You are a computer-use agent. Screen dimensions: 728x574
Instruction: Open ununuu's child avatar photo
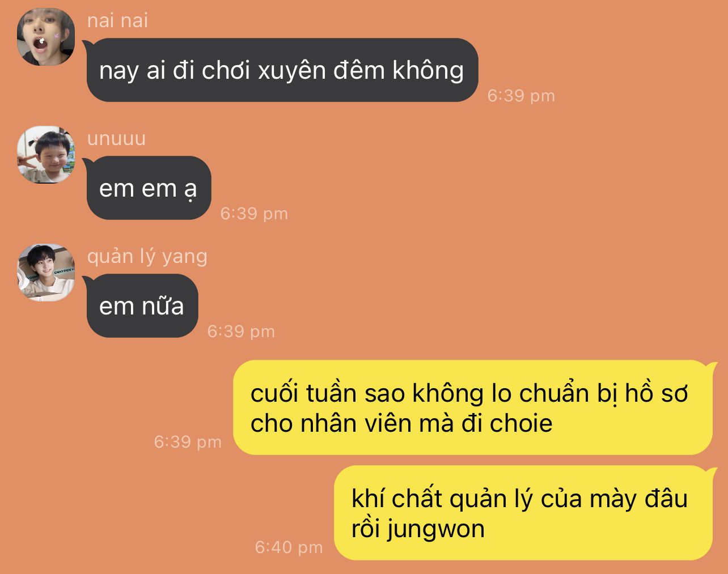[x=46, y=155]
